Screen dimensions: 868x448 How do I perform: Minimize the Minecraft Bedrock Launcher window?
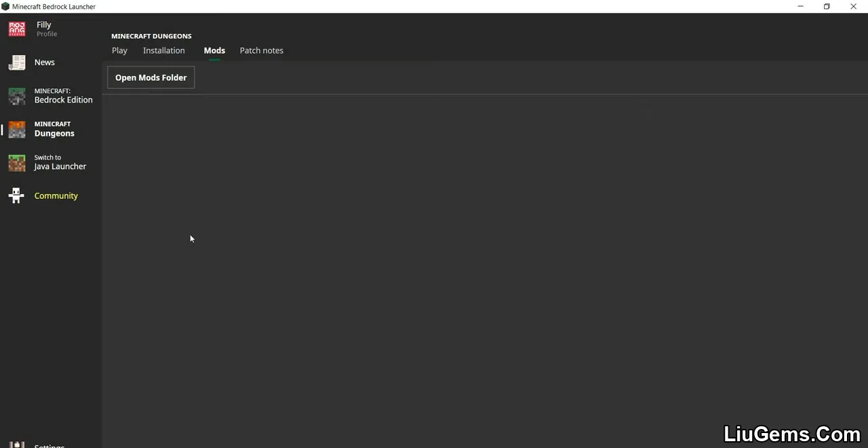tap(801, 7)
